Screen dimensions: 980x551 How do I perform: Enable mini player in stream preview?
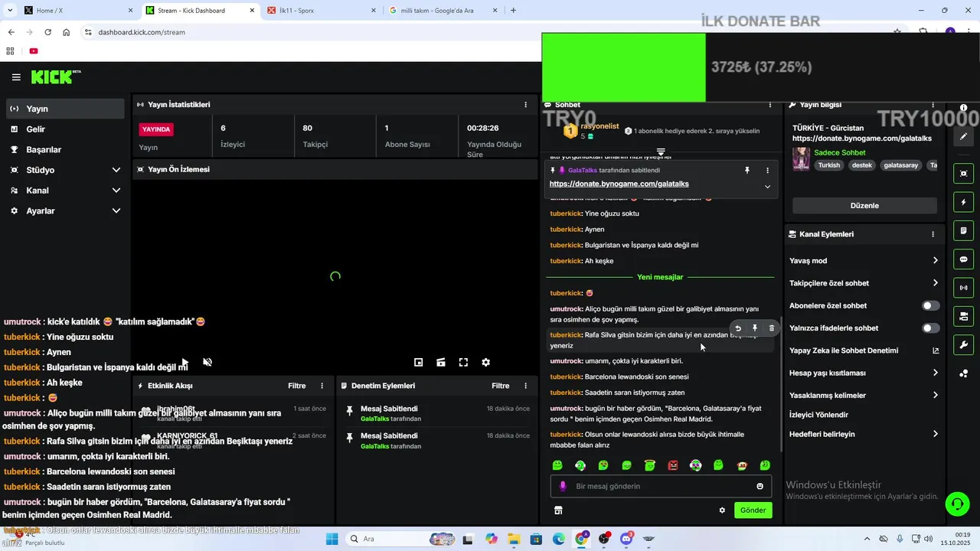pos(419,363)
